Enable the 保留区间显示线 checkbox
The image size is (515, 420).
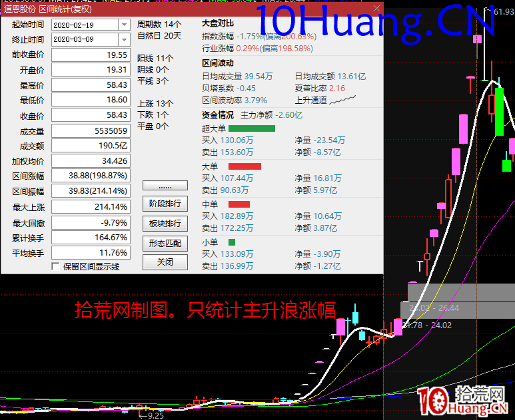coord(55,266)
